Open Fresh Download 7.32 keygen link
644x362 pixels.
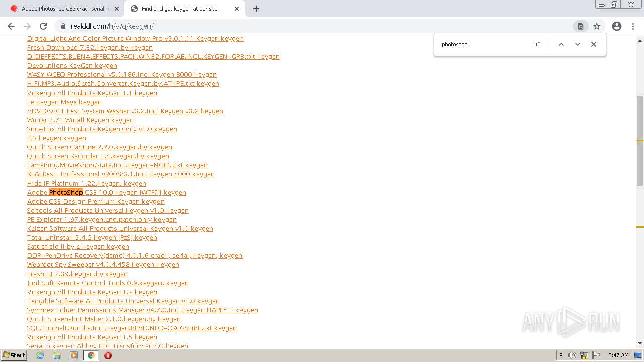tap(90, 48)
